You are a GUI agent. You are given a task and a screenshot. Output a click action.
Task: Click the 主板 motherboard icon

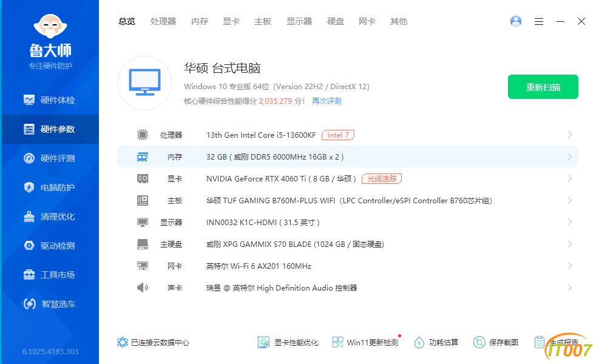pos(143,200)
